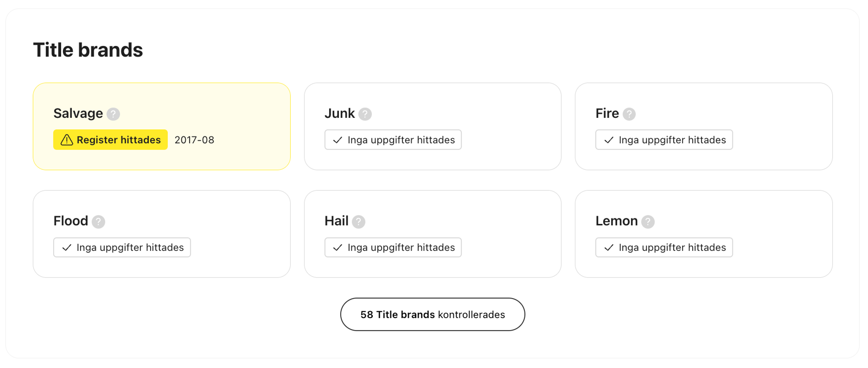Click the checkmark icon under Junk
Image resolution: width=868 pixels, height=368 pixels.
click(338, 140)
